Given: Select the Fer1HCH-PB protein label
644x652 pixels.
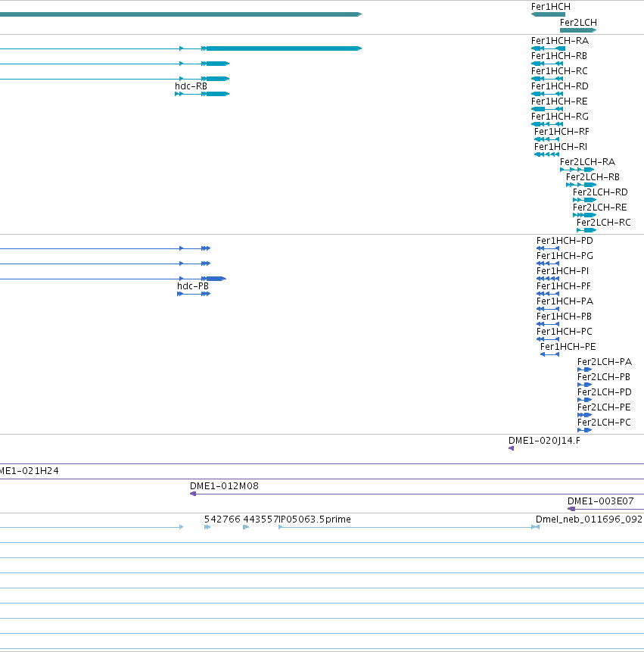Looking at the screenshot, I should pos(564,317).
